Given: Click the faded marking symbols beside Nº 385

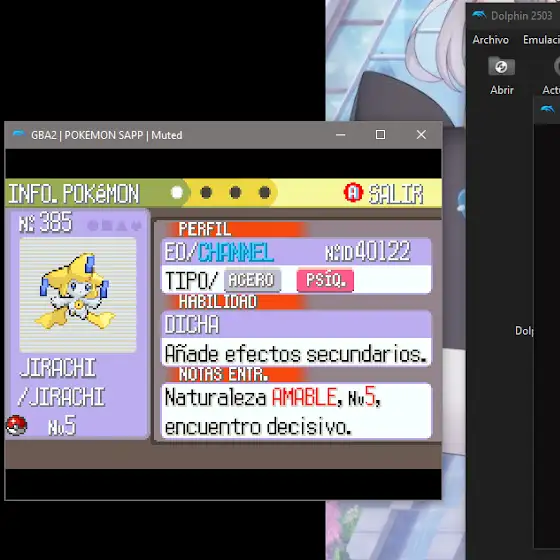Looking at the screenshot, I should pos(114,226).
